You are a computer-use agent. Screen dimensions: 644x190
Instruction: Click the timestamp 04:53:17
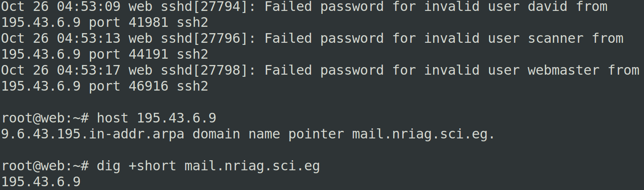89,70
